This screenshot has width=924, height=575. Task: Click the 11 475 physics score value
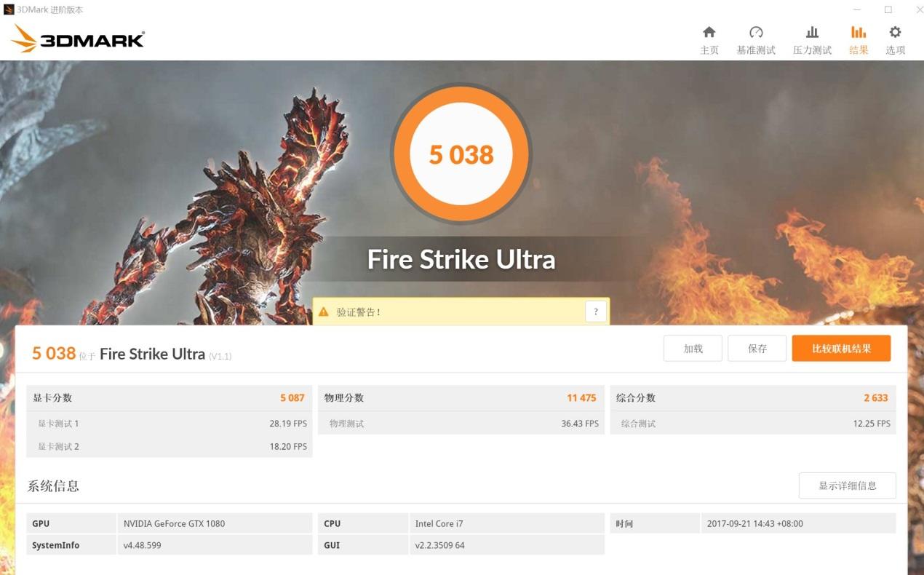(581, 398)
